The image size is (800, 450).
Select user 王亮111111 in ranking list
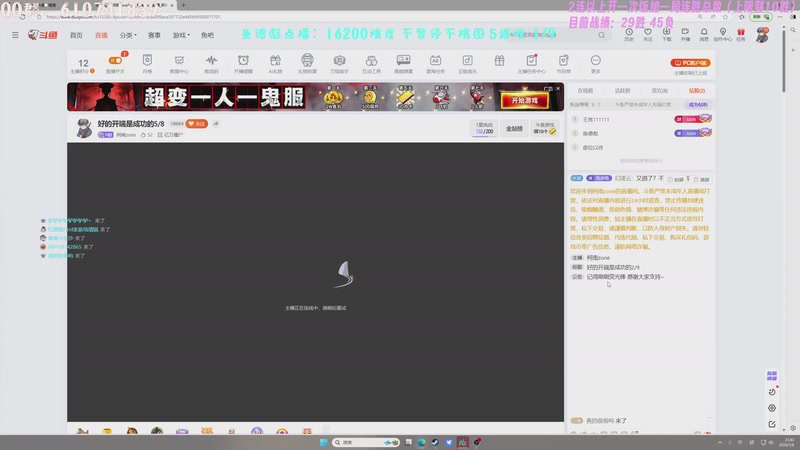596,119
